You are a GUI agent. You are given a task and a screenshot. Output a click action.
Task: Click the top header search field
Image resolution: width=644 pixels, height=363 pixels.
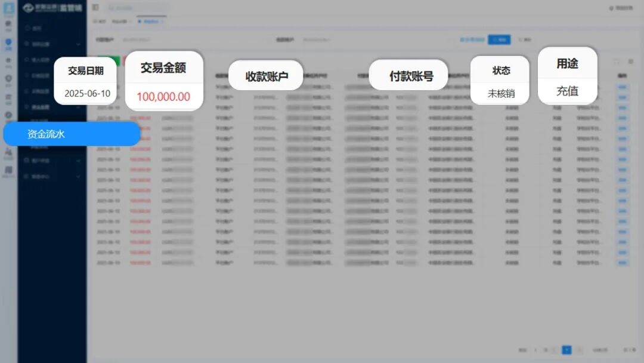click(138, 7)
